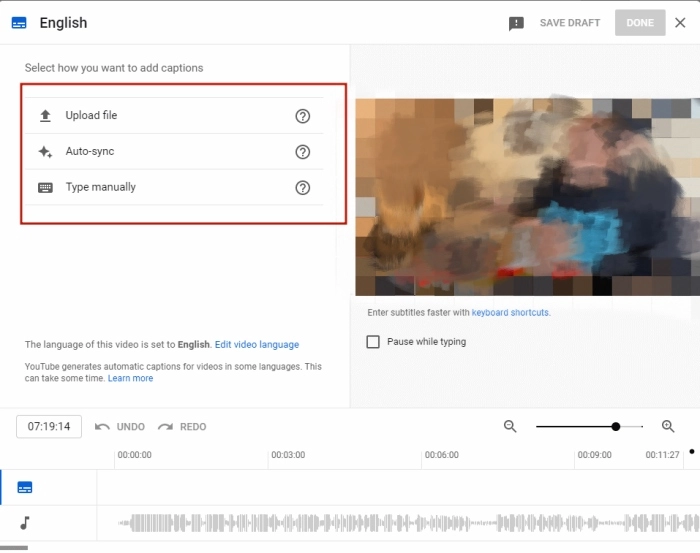This screenshot has width=700, height=553.
Task: Click the zoom out magnifier icon
Action: 510,426
